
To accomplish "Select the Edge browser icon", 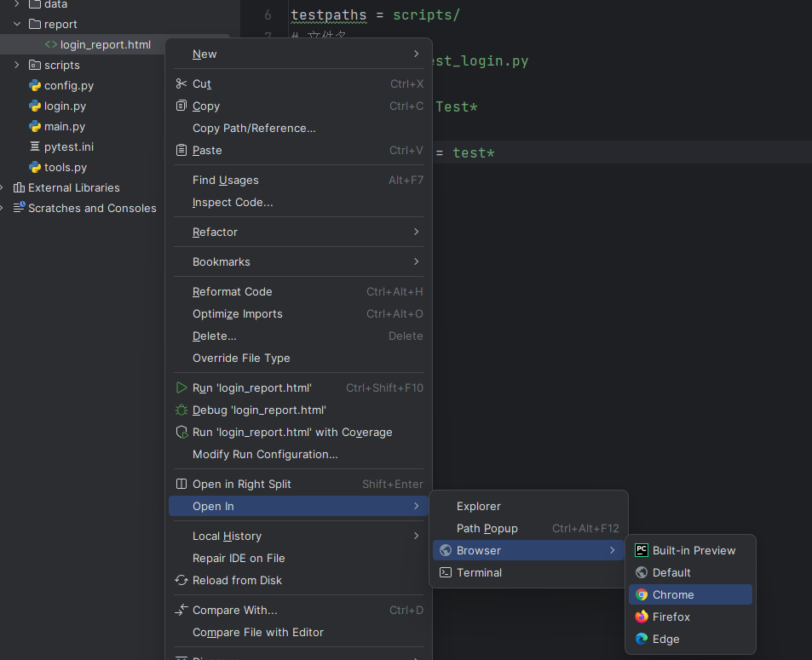I will click(x=642, y=639).
